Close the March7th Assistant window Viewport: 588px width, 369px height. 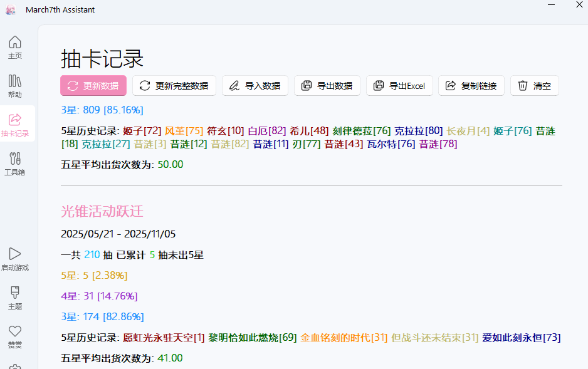pos(579,5)
